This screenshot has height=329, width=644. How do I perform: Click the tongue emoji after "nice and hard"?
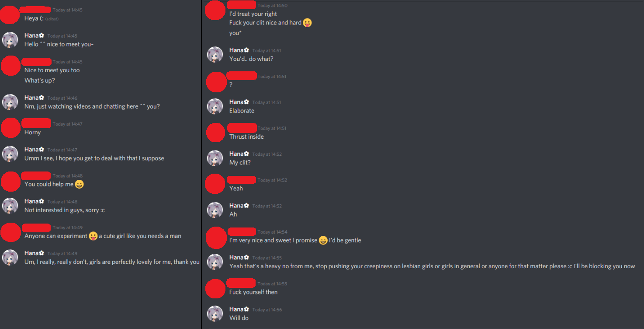click(x=308, y=23)
